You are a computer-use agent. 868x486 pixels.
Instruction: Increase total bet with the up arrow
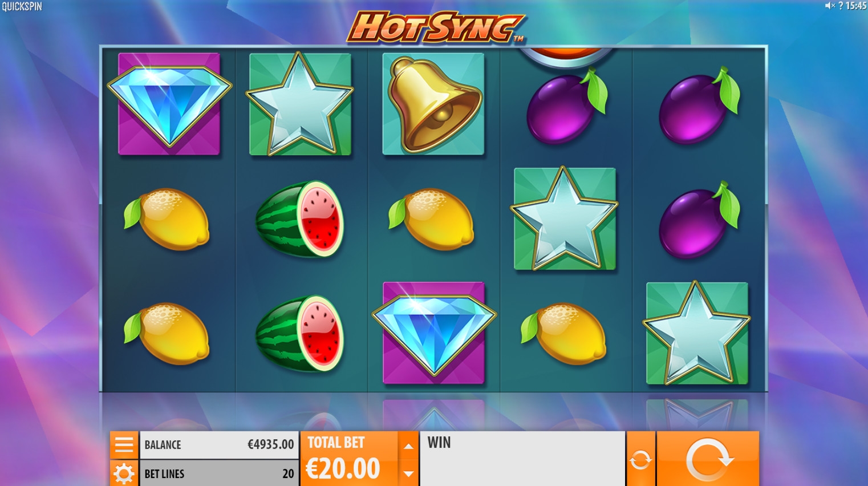click(x=408, y=446)
